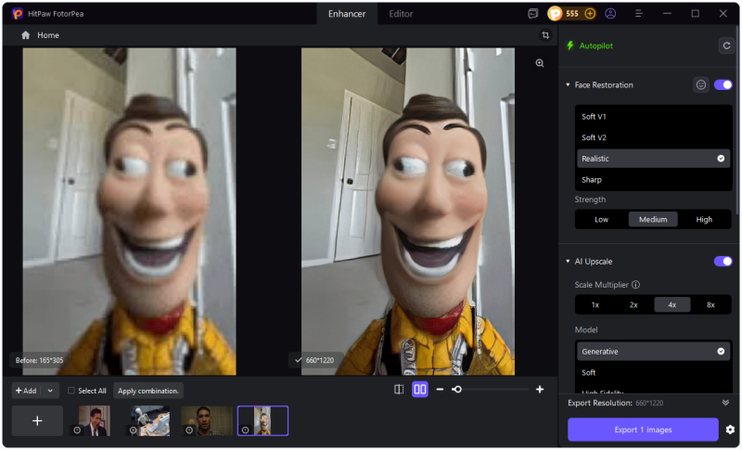Set Strength to Low
The height and width of the screenshot is (450, 742).
point(601,220)
